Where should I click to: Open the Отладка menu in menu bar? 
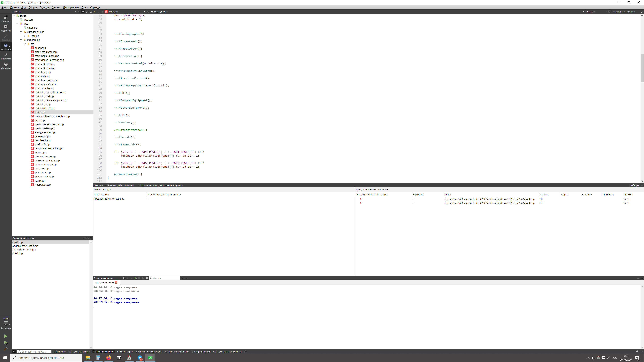[44, 7]
